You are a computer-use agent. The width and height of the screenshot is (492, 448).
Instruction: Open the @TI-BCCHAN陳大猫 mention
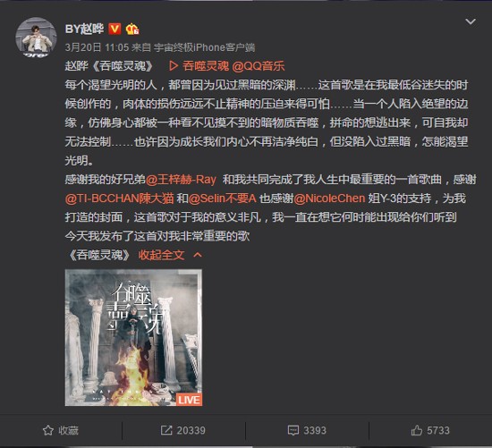click(x=119, y=199)
